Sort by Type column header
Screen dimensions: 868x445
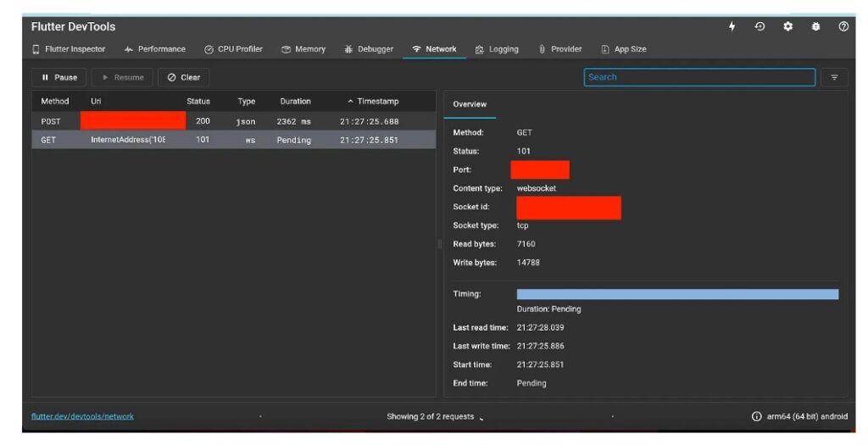[x=247, y=101]
